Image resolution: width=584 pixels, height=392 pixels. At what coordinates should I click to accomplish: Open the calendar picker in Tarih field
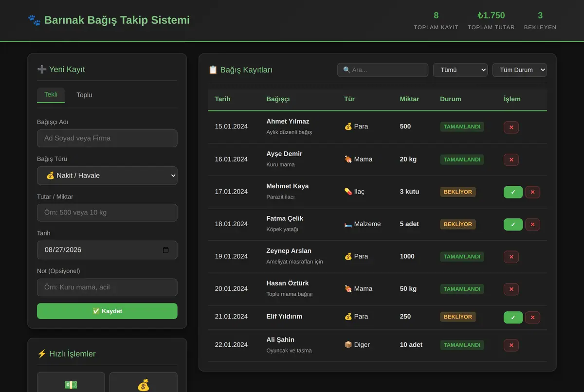click(x=165, y=250)
